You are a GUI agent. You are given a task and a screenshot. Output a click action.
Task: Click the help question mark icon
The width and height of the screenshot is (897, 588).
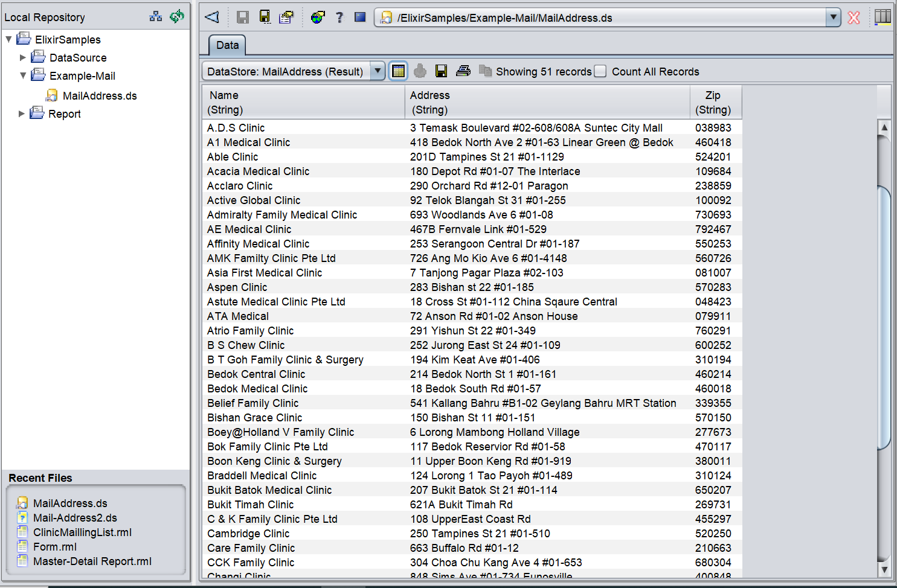tap(339, 18)
